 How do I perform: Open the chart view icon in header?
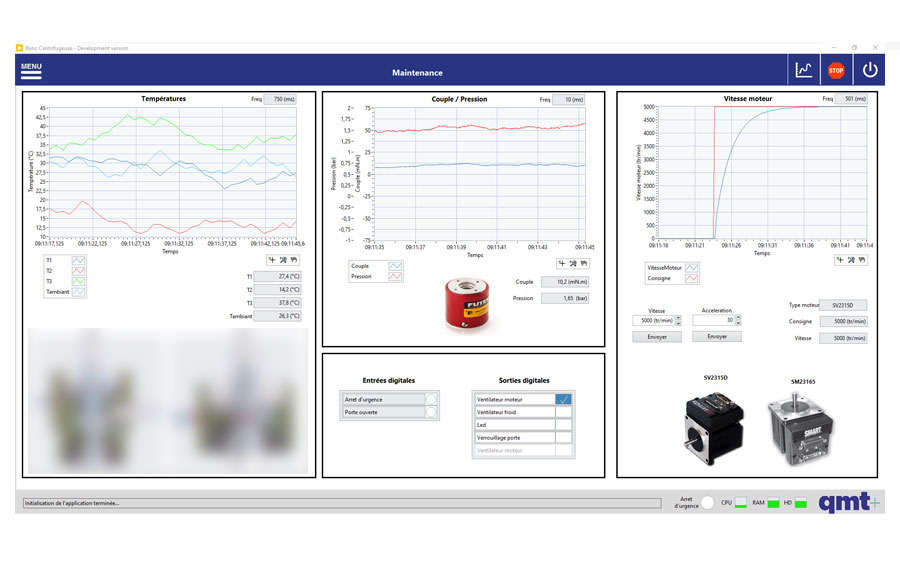pyautogui.click(x=803, y=70)
